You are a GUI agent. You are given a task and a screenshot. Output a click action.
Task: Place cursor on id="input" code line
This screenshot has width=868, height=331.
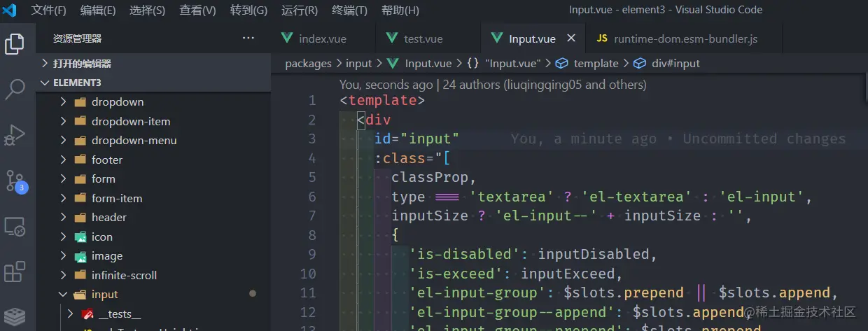[416, 139]
